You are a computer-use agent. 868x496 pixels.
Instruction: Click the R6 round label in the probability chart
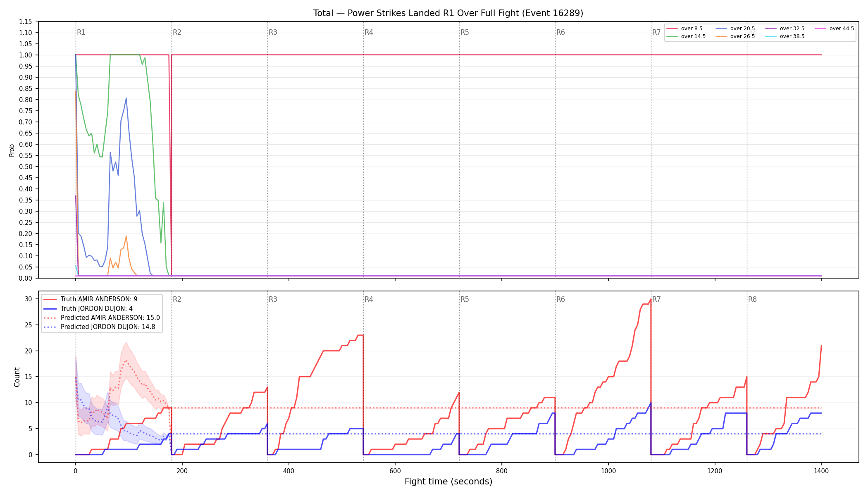(560, 32)
